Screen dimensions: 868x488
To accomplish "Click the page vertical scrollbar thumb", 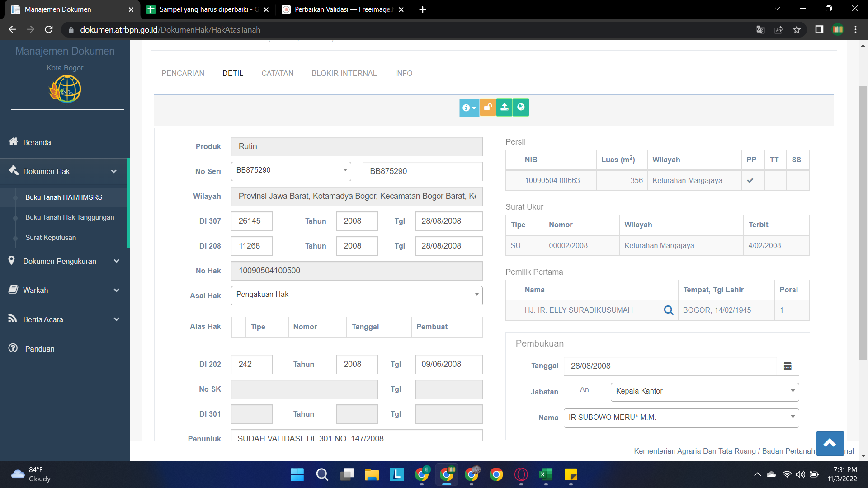I will point(863,223).
